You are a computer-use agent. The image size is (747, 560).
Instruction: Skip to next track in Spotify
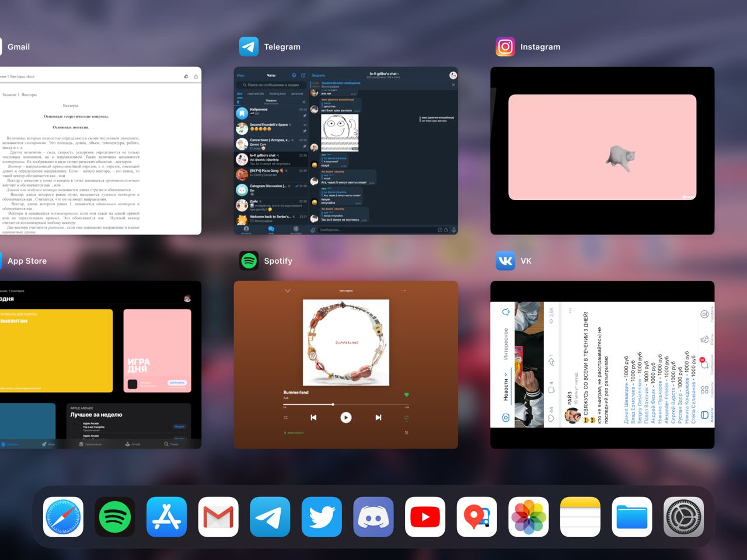(378, 418)
